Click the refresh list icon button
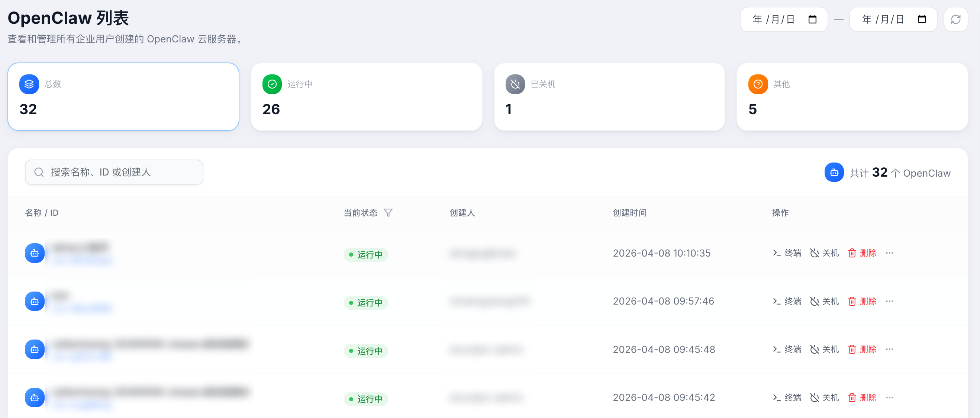The image size is (980, 418). pos(955,19)
